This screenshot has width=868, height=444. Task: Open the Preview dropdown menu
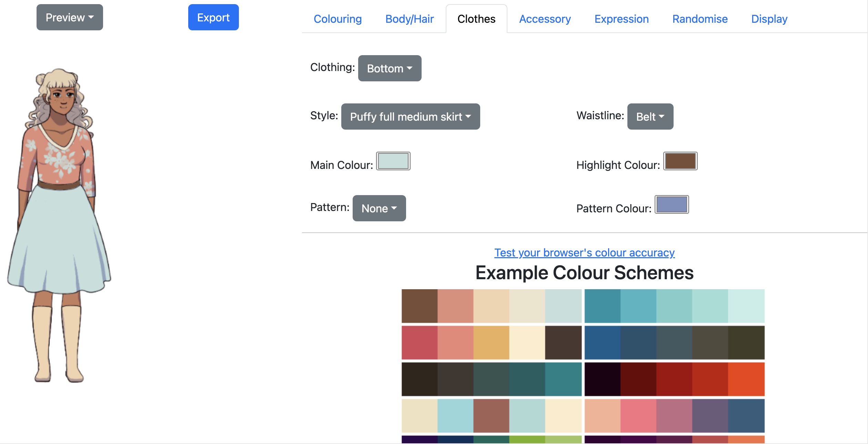click(70, 17)
